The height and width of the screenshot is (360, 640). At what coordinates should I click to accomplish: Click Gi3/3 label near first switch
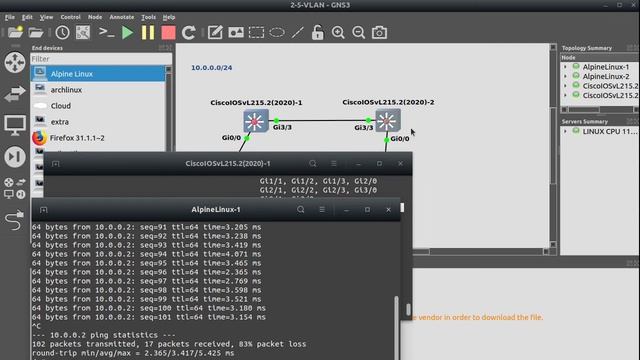pyautogui.click(x=282, y=127)
